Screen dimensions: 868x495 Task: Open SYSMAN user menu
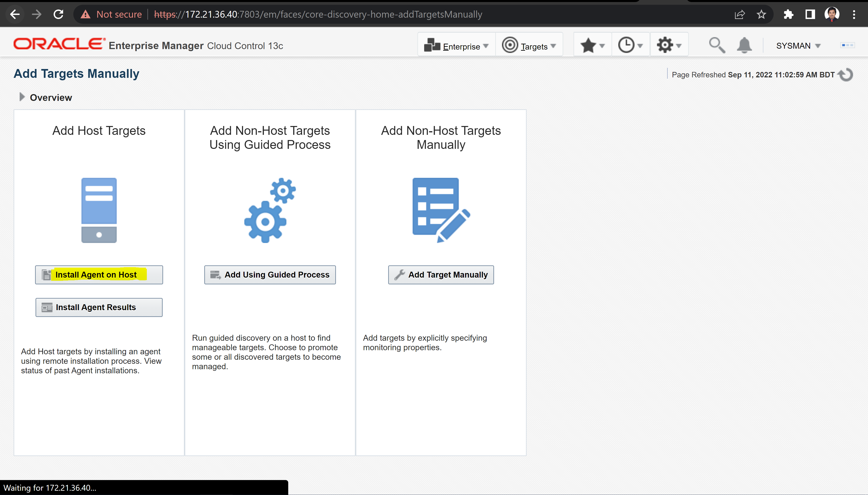click(x=798, y=45)
